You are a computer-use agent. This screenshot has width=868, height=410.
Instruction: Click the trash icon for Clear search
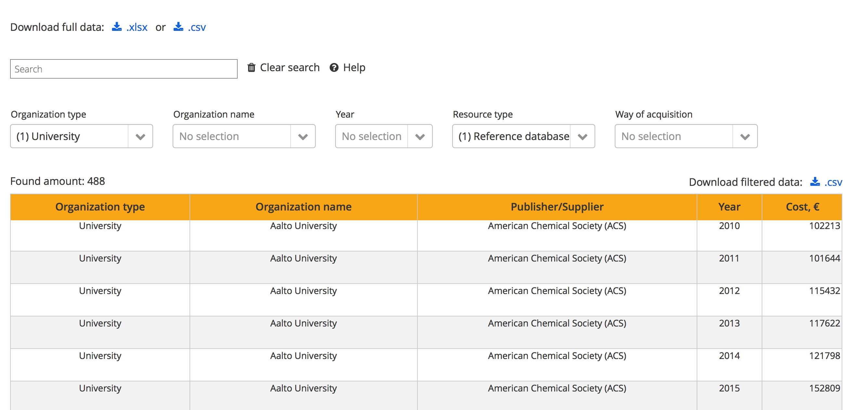(251, 68)
